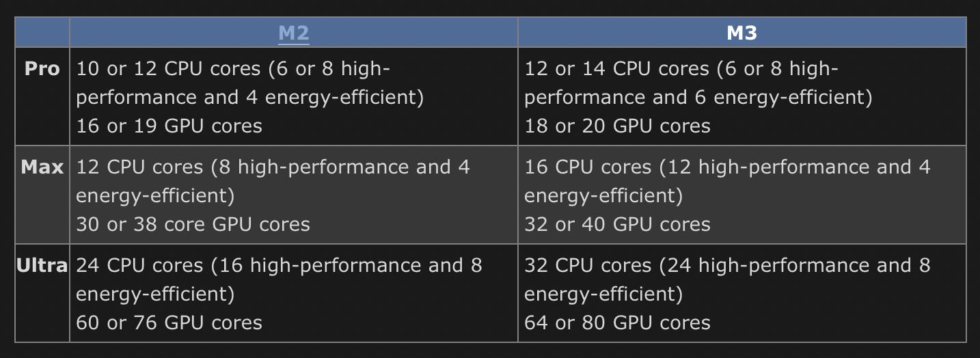Select the Ultra row header
The height and width of the screenshot is (358, 980).
click(x=42, y=266)
